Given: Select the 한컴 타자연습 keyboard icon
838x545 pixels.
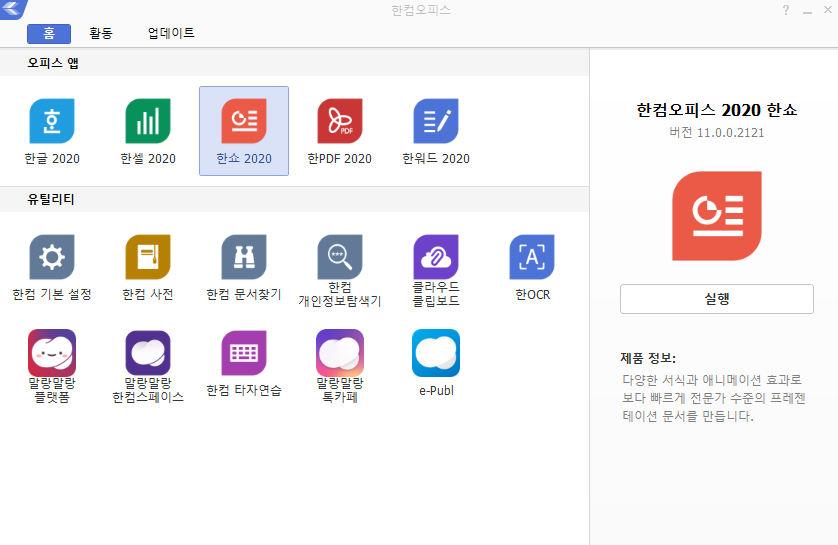Looking at the screenshot, I should (244, 353).
